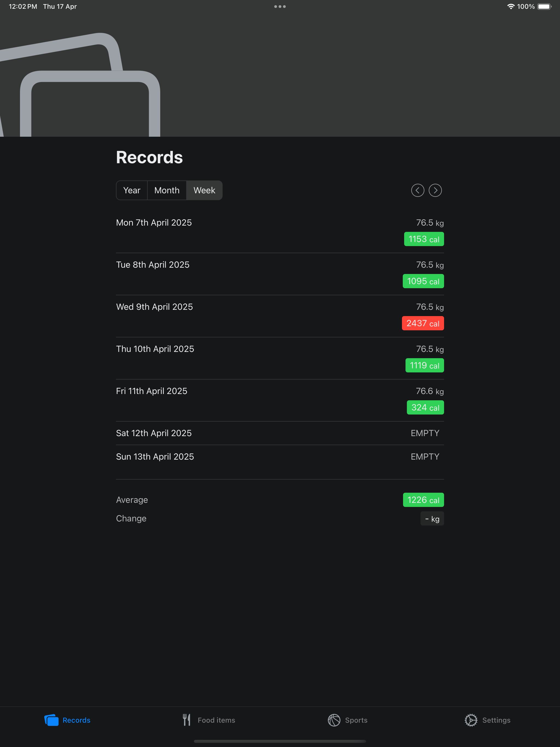The width and height of the screenshot is (560, 747).
Task: Tap the 1119 cal badge
Action: pyautogui.click(x=425, y=365)
